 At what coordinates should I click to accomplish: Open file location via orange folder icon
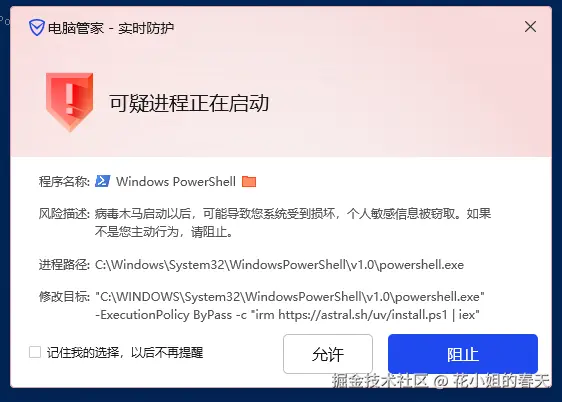pyautogui.click(x=249, y=182)
